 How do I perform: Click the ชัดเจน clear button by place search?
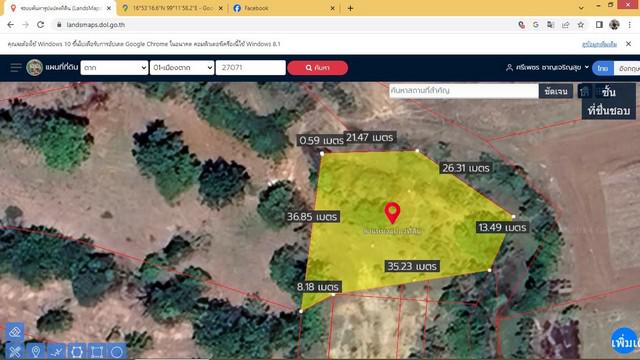pyautogui.click(x=556, y=91)
